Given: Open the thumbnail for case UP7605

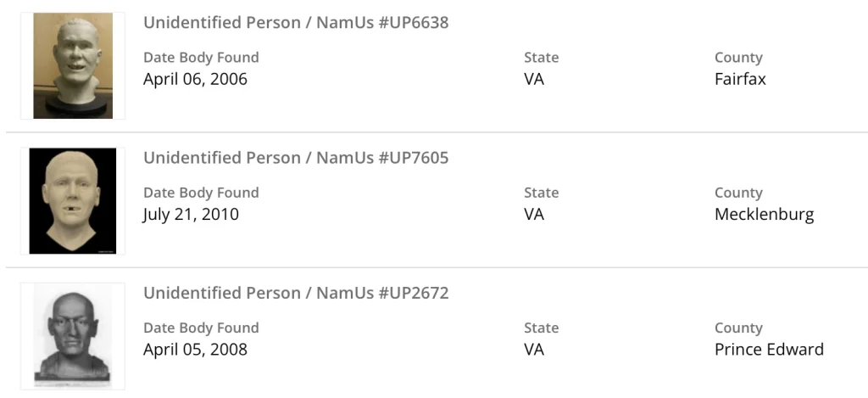Looking at the screenshot, I should pos(73,201).
